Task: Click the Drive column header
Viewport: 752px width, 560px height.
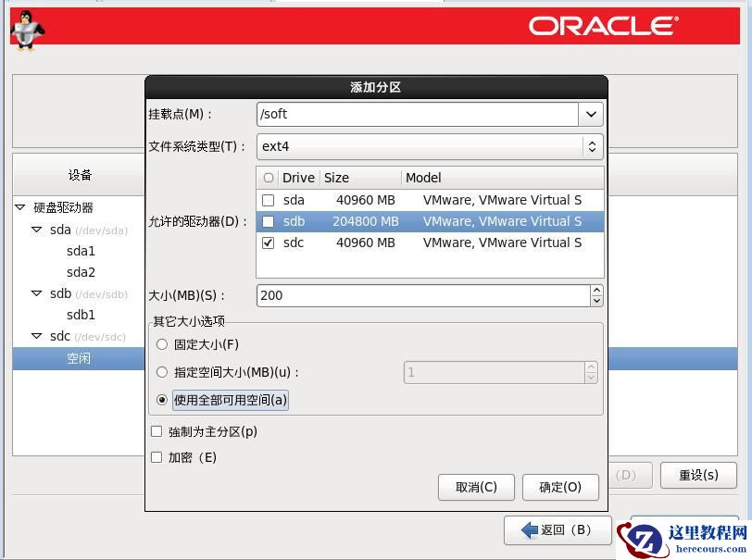Action: 298,178
